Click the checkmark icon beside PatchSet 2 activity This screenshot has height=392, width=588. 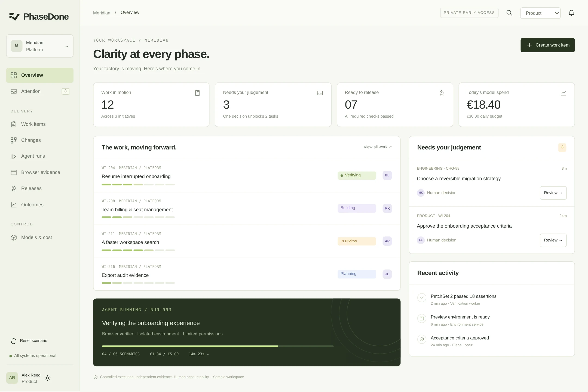pyautogui.click(x=422, y=298)
